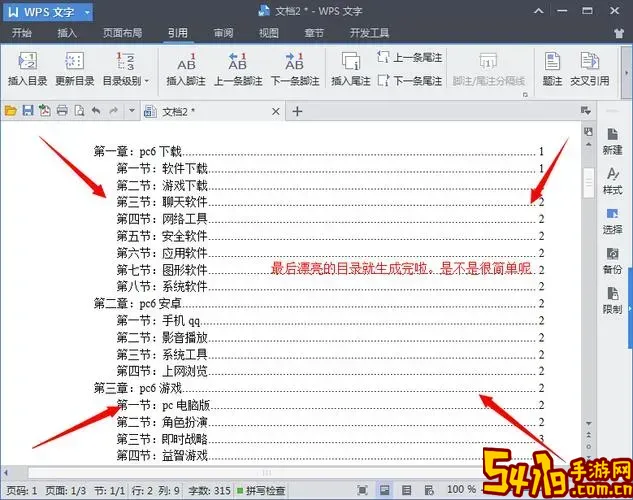Click the horizontal scrollbar left arrow
The height and width of the screenshot is (500, 633).
(x=6, y=472)
